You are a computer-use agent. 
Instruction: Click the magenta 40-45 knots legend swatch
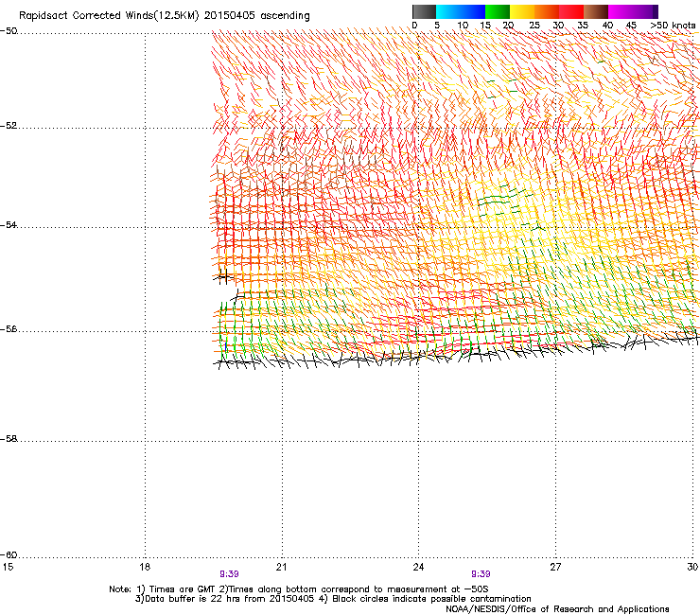[621, 11]
